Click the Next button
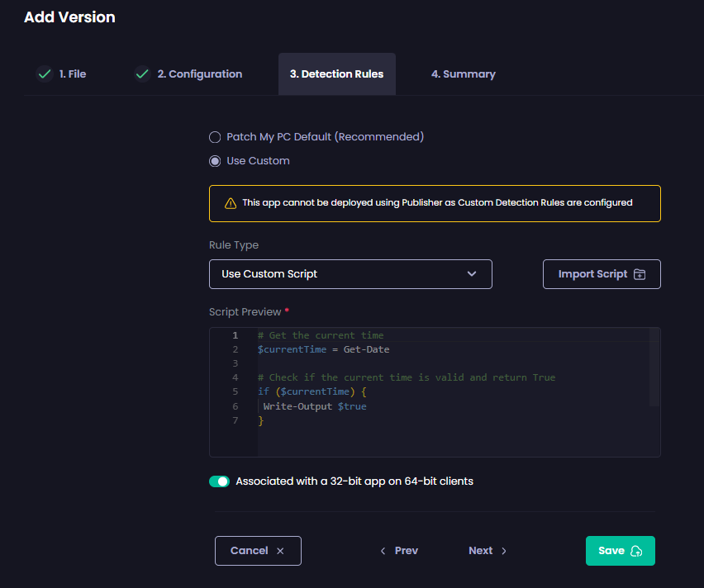The image size is (704, 588). [x=481, y=550]
